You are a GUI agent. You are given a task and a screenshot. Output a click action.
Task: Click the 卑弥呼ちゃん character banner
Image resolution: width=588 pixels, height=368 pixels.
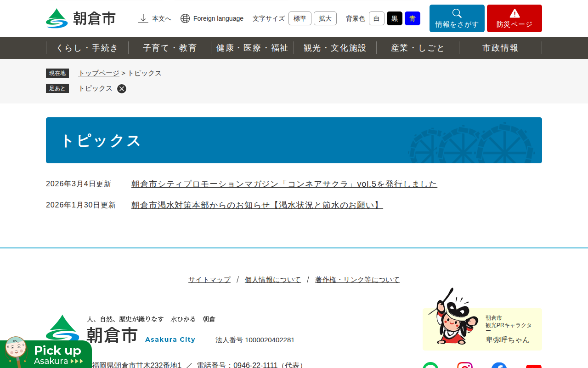[482, 320]
